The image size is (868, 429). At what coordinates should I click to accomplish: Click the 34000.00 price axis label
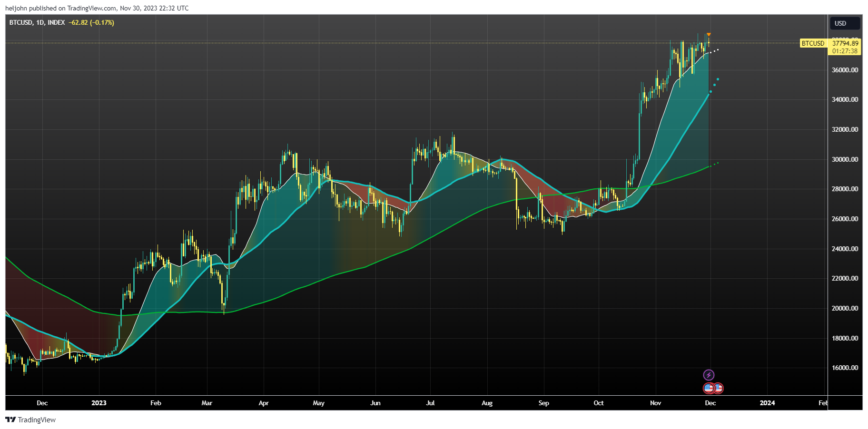coord(845,99)
